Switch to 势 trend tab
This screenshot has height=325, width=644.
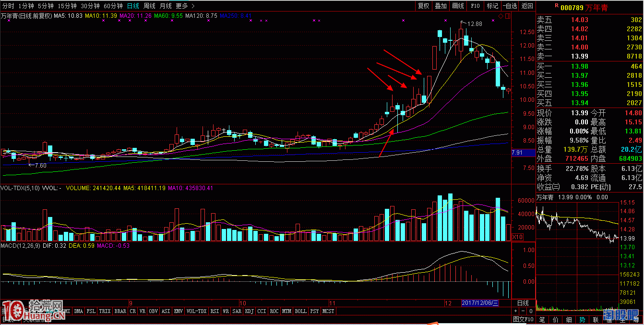tap(582, 319)
